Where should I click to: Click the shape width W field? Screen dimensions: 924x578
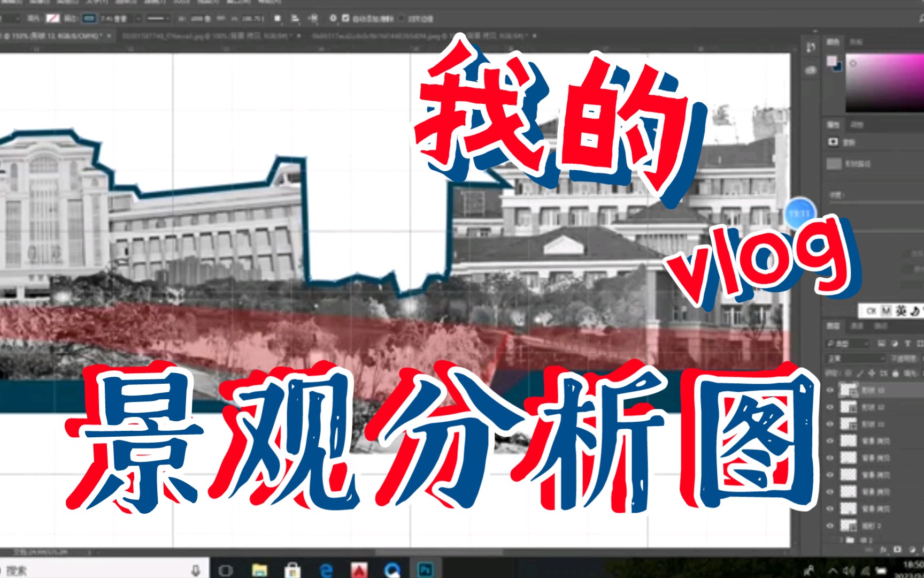tap(201, 19)
